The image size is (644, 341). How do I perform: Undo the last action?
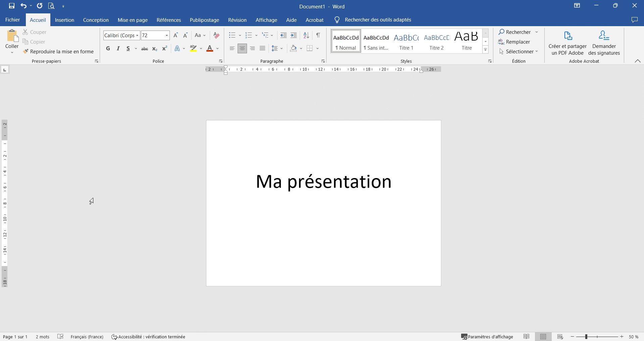pyautogui.click(x=23, y=6)
